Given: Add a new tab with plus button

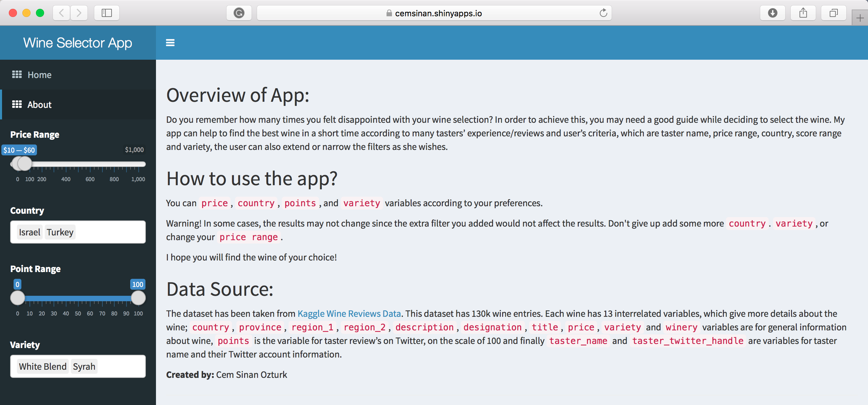Looking at the screenshot, I should pyautogui.click(x=860, y=18).
